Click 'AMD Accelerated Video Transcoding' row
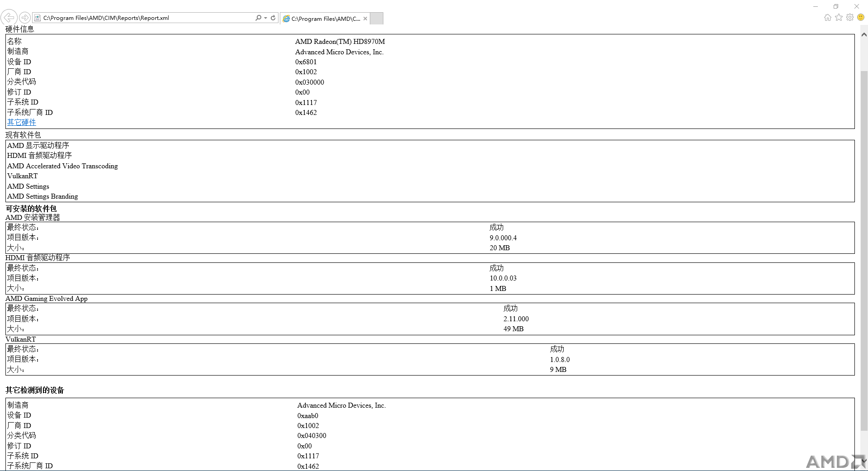 click(62, 166)
